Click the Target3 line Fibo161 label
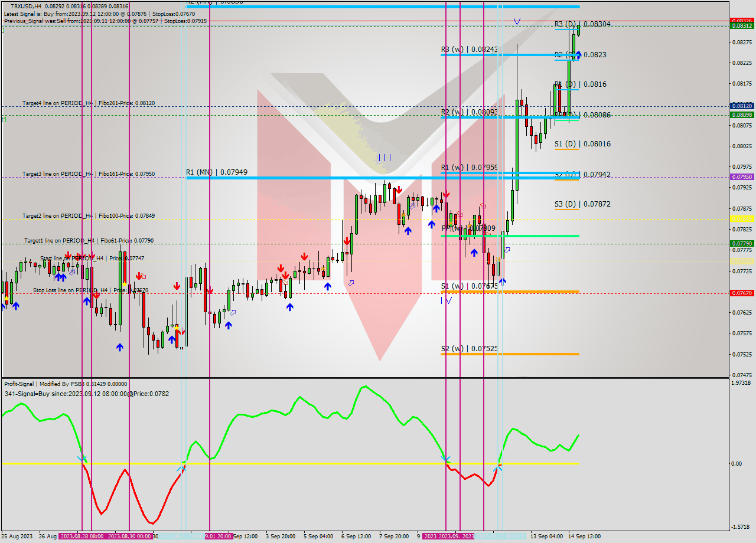The height and width of the screenshot is (543, 756). [89, 174]
